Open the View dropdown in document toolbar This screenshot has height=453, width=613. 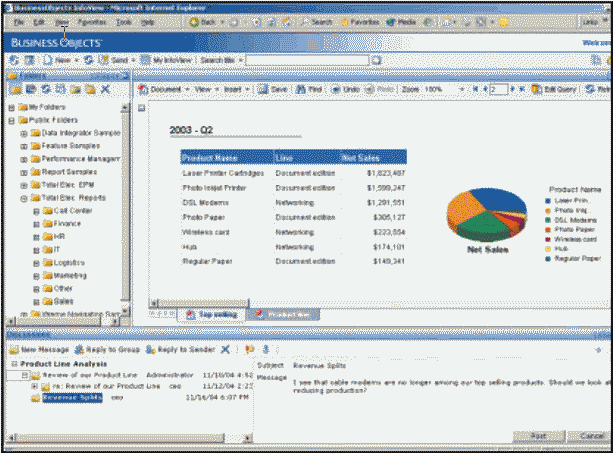tap(206, 90)
